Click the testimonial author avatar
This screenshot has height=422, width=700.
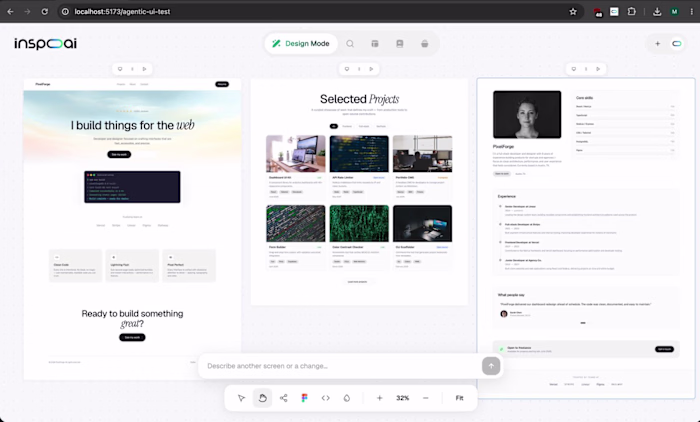point(504,314)
